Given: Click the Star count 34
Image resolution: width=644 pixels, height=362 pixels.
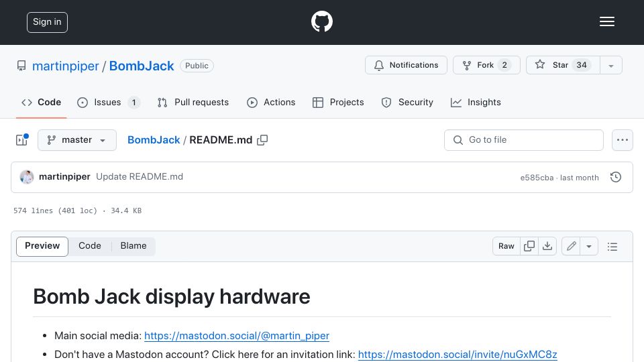Looking at the screenshot, I should pyautogui.click(x=581, y=65).
